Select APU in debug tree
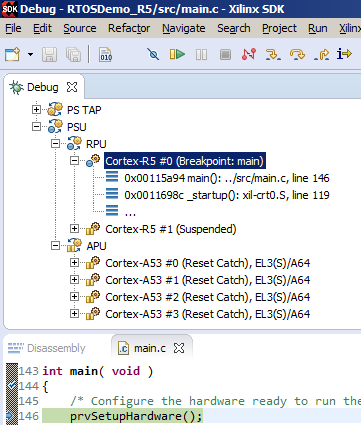 pos(96,246)
